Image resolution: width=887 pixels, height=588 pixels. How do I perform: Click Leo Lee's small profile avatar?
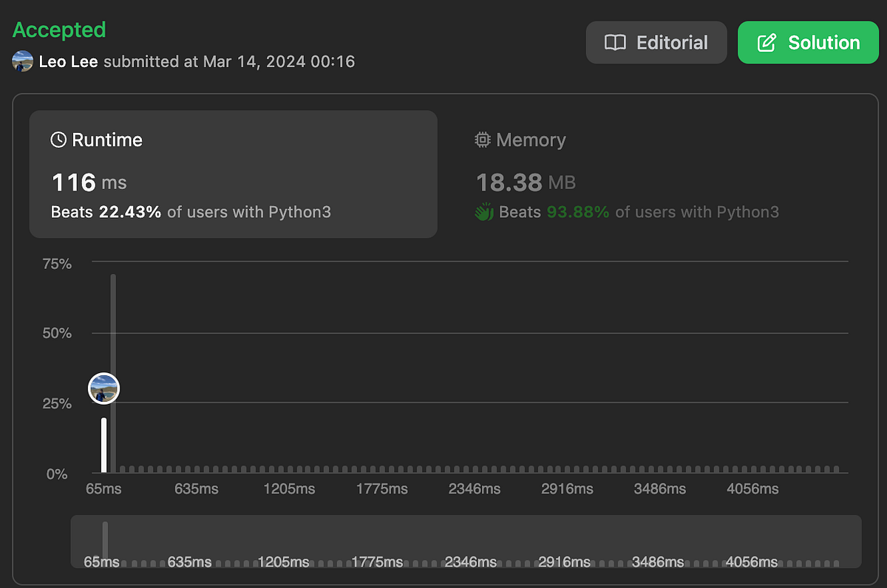point(23,61)
